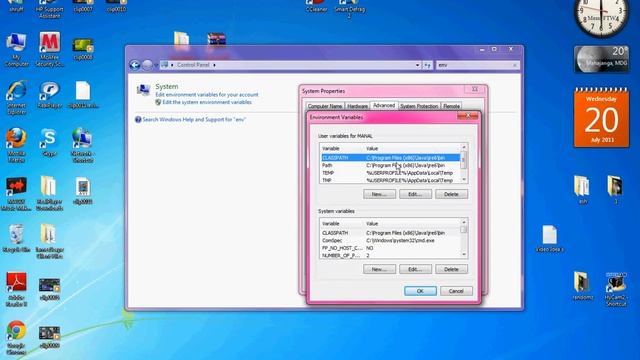Close the System Properties dialog

[x=475, y=89]
